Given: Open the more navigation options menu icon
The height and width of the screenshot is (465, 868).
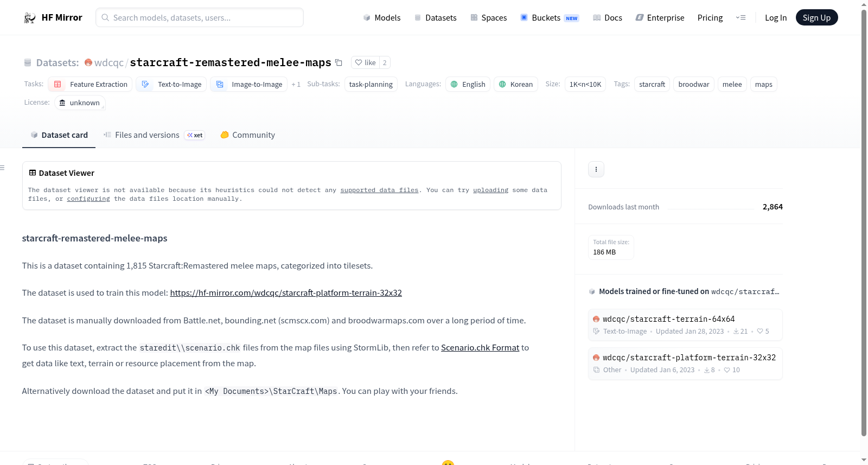Looking at the screenshot, I should 741,17.
